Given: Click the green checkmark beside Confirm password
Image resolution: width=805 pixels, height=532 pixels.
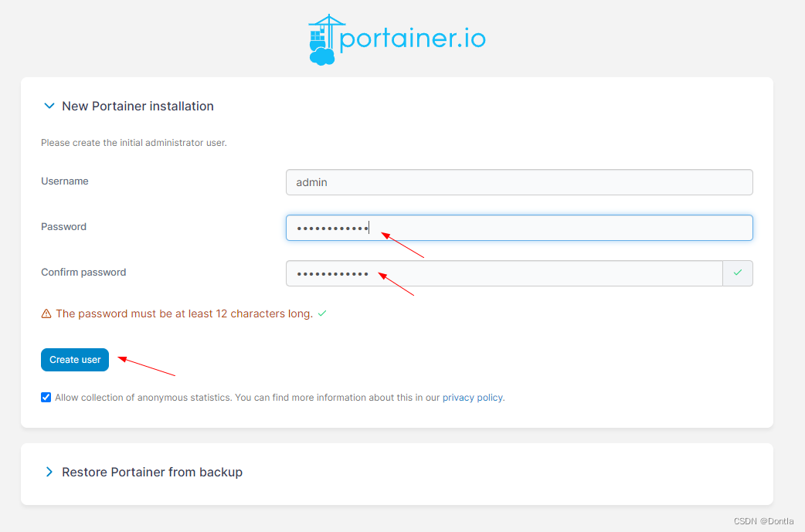Looking at the screenshot, I should (738, 273).
